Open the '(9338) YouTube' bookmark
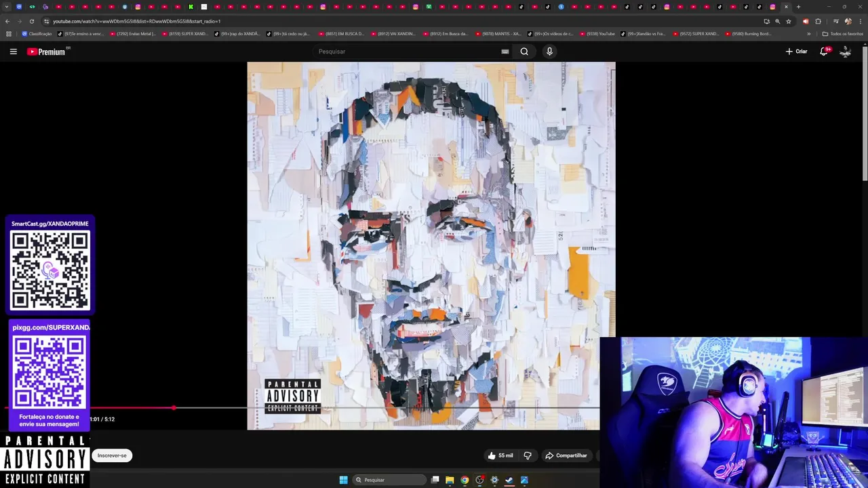This screenshot has height=488, width=868. point(597,33)
